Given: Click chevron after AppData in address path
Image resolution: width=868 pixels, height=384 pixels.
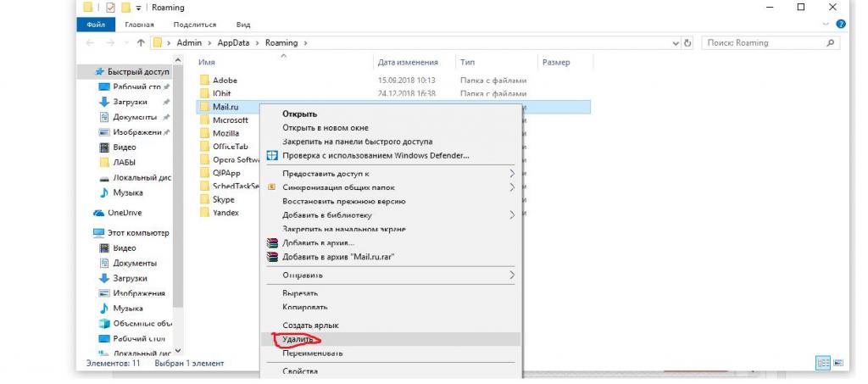Looking at the screenshot, I should tap(258, 43).
